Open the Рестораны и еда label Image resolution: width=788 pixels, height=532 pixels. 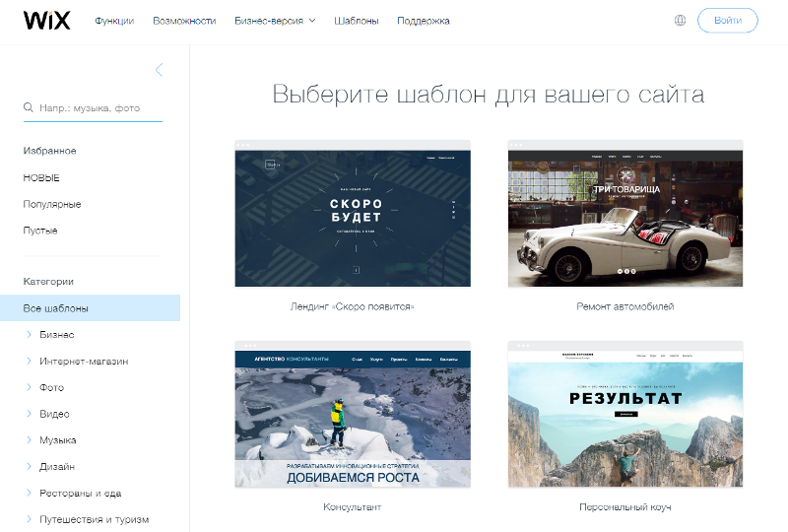click(81, 494)
